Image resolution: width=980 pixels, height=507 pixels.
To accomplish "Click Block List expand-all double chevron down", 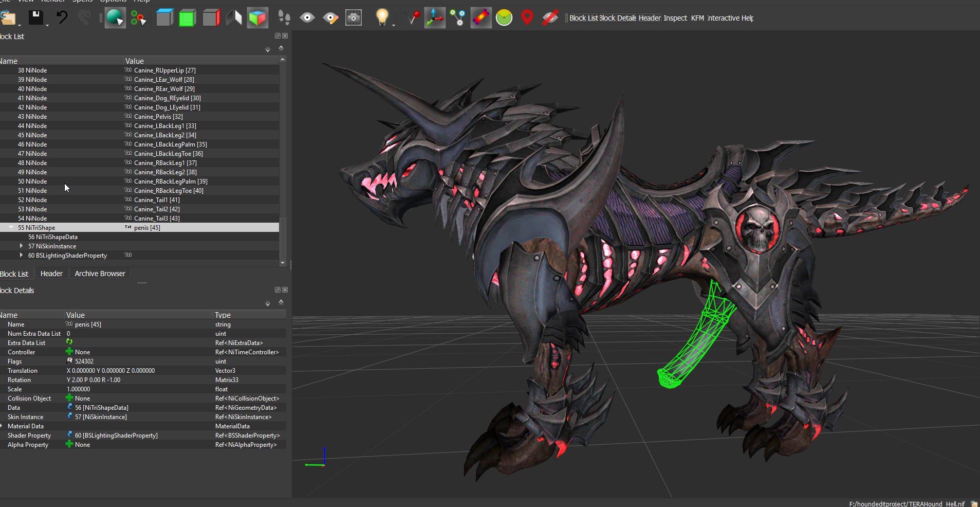I will pos(268,49).
